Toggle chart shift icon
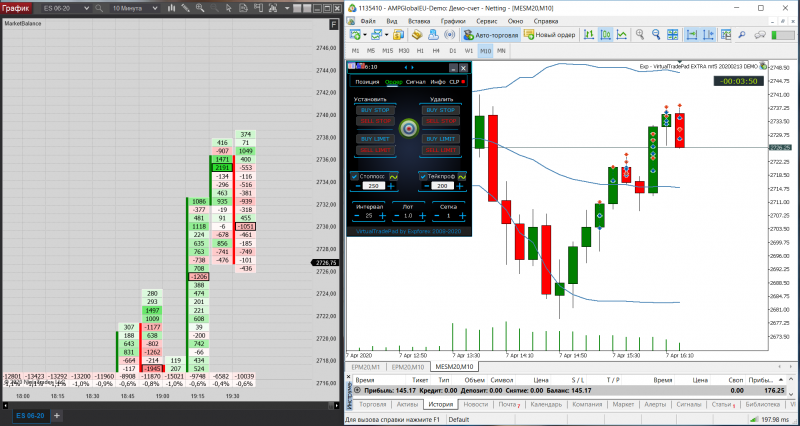 [x=708, y=35]
